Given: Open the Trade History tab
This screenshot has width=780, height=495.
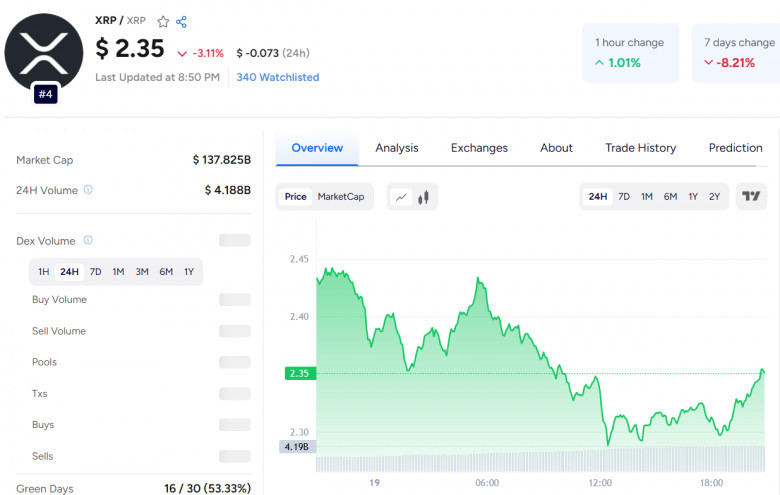Looking at the screenshot, I should click(640, 148).
